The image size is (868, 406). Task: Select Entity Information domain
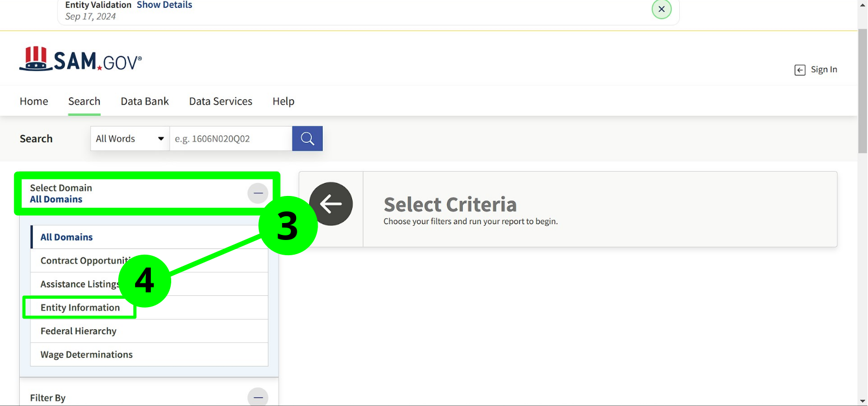(80, 308)
